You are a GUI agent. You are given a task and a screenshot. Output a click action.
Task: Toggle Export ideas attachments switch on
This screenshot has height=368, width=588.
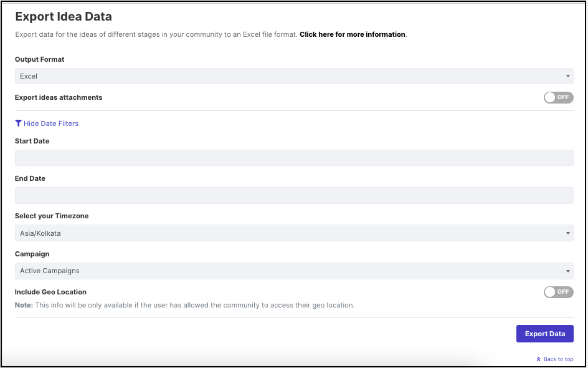click(x=558, y=97)
